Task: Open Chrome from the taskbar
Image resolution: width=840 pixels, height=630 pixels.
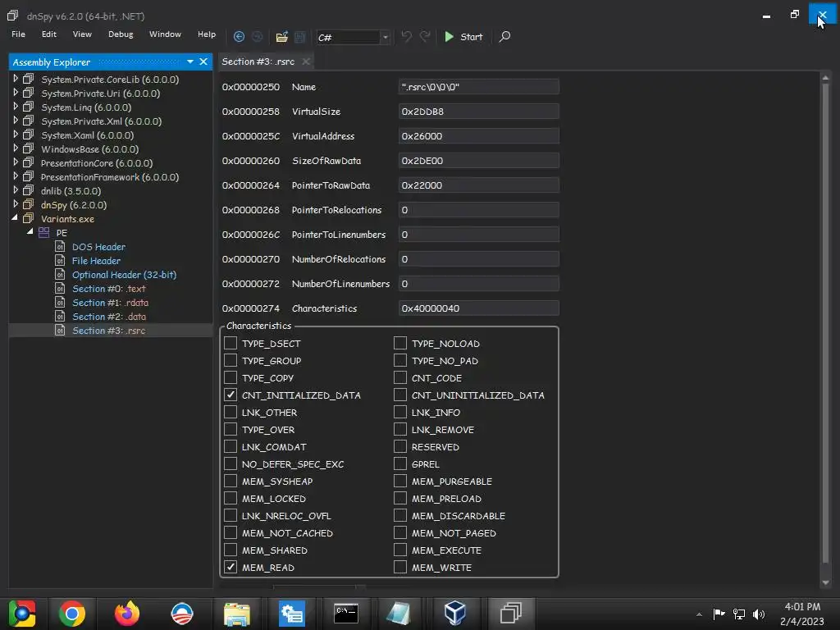Action: (x=72, y=614)
